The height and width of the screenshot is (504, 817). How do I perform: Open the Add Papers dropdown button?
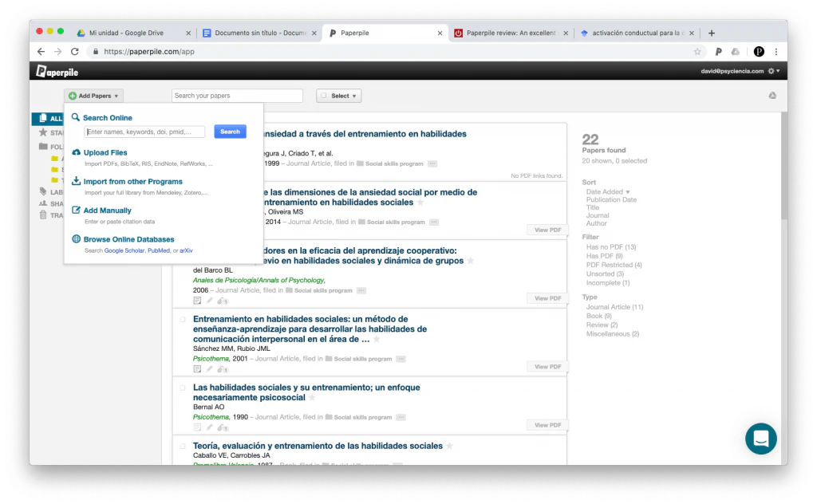(x=94, y=96)
